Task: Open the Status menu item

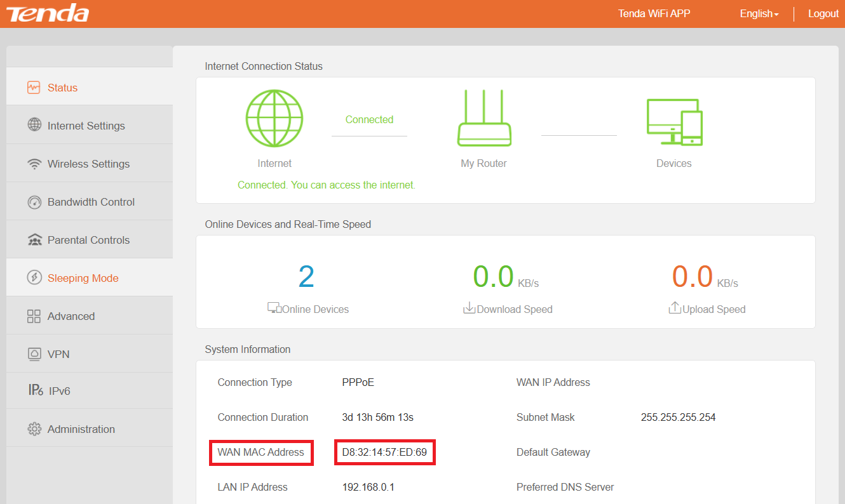Action: [x=90, y=88]
